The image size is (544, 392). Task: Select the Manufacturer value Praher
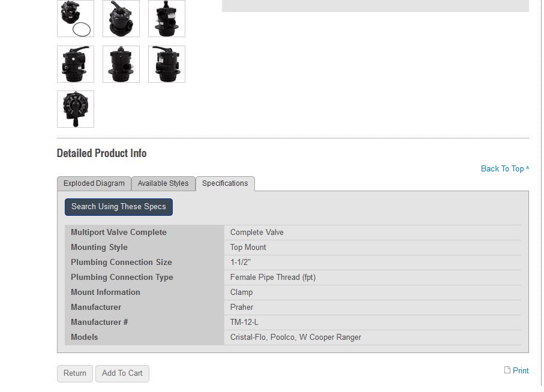click(242, 307)
